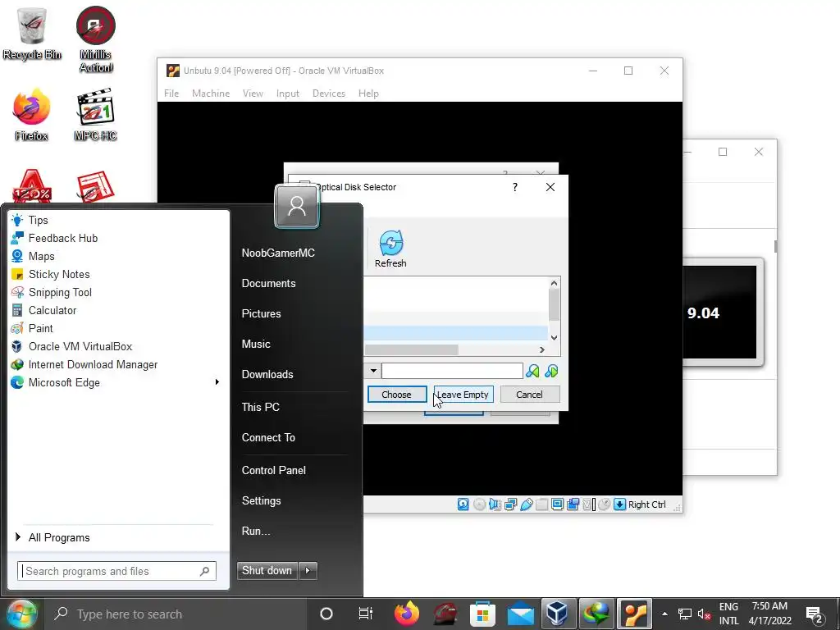Click the disk list scroll-down arrow

[554, 337]
